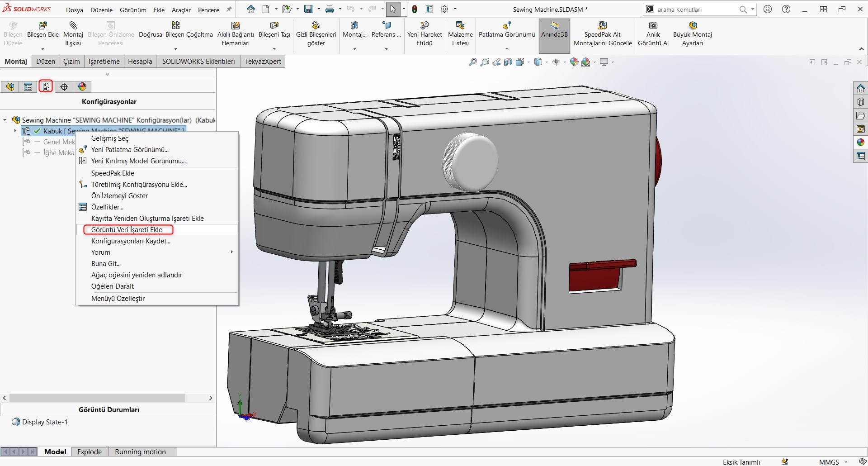This screenshot has width=868, height=466.
Task: Switch to the Çizim ribbon tab
Action: point(71,62)
